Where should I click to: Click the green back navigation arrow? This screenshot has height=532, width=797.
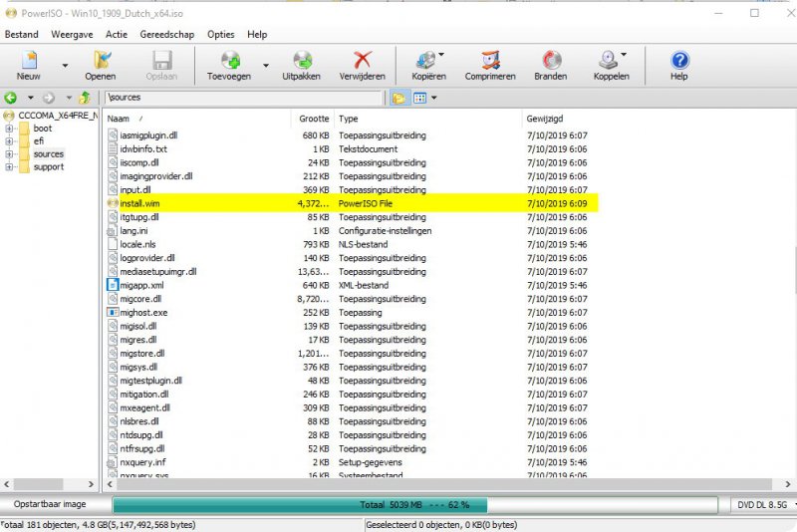click(11, 98)
